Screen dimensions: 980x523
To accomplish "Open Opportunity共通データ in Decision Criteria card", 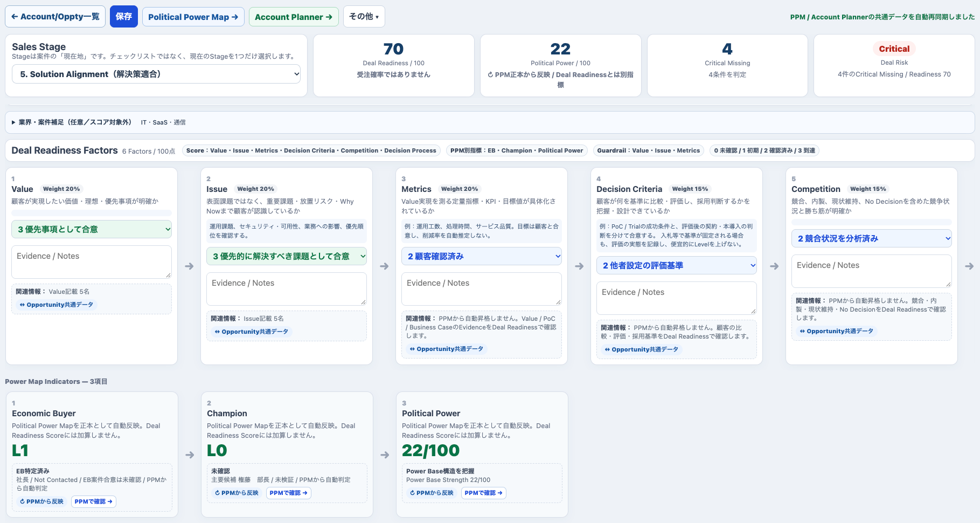I will (x=642, y=349).
